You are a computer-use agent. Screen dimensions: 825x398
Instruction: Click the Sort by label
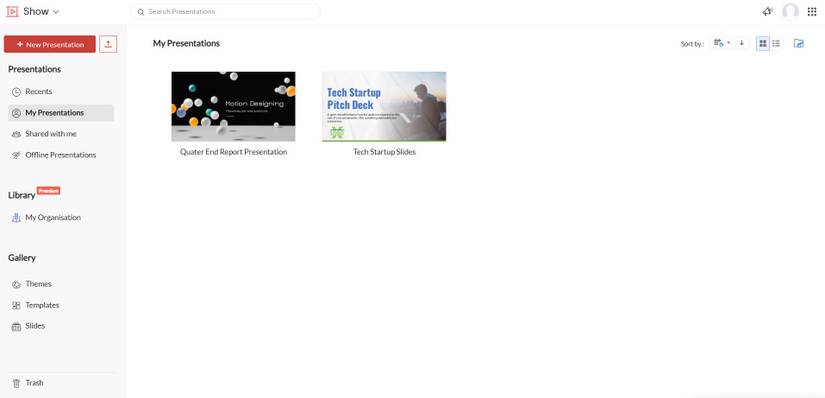point(692,44)
